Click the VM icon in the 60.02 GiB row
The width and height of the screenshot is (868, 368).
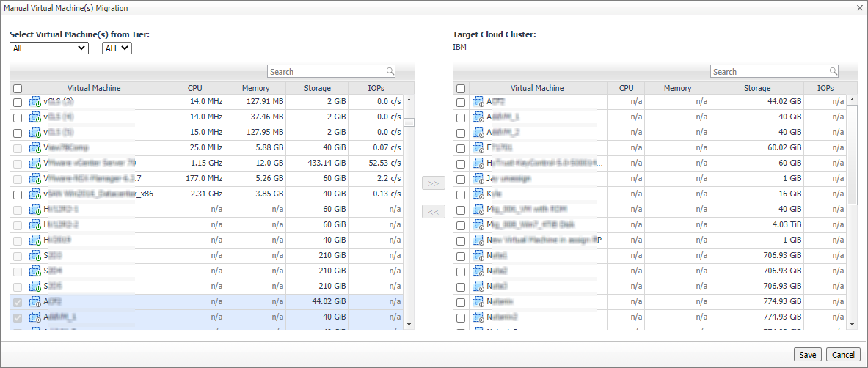[x=478, y=148]
